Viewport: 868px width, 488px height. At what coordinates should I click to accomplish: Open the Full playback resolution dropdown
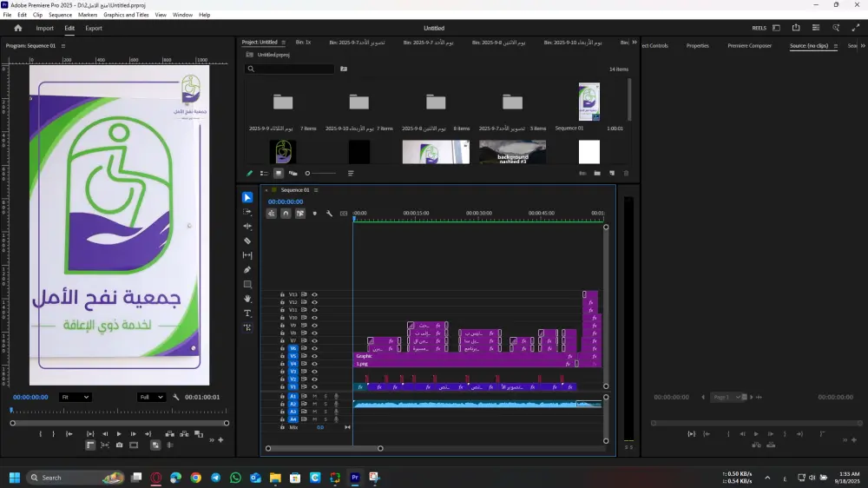[151, 397]
